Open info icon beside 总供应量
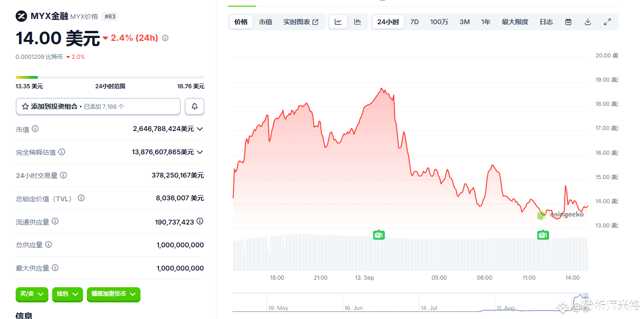The width and height of the screenshot is (644, 319). click(x=48, y=244)
